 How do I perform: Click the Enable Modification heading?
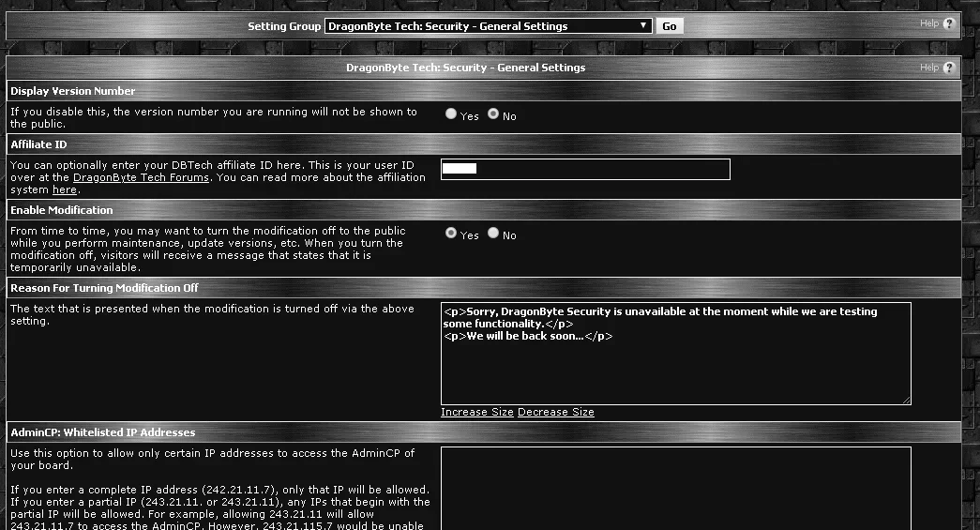coord(61,211)
